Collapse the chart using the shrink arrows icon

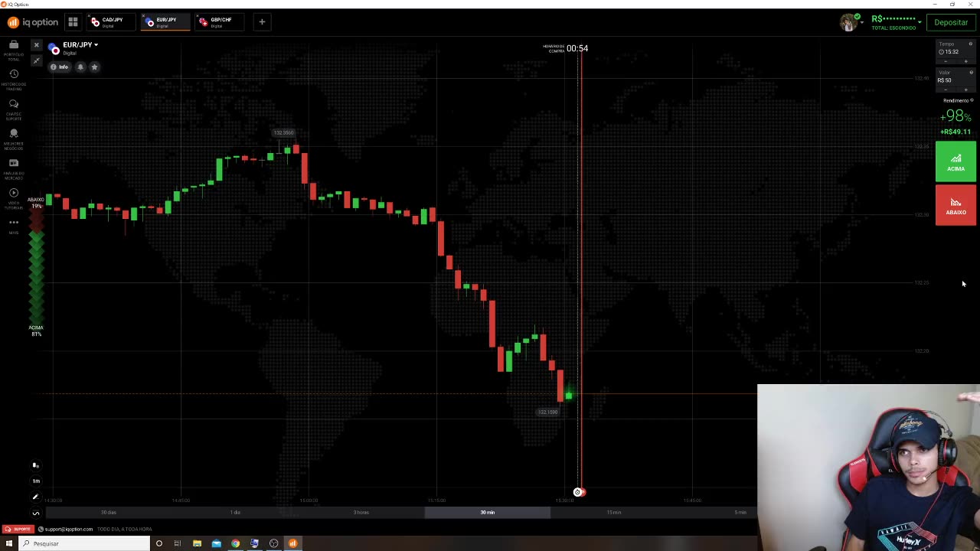(x=36, y=60)
